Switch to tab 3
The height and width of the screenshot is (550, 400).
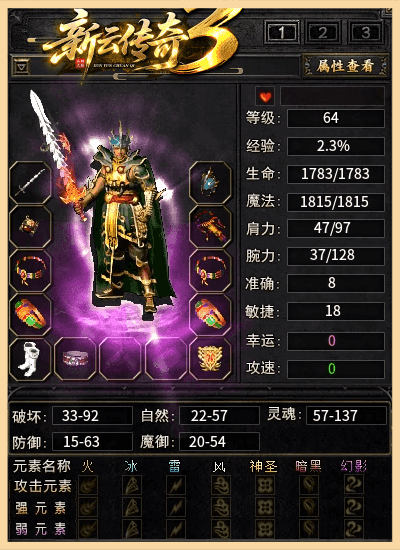coord(366,32)
